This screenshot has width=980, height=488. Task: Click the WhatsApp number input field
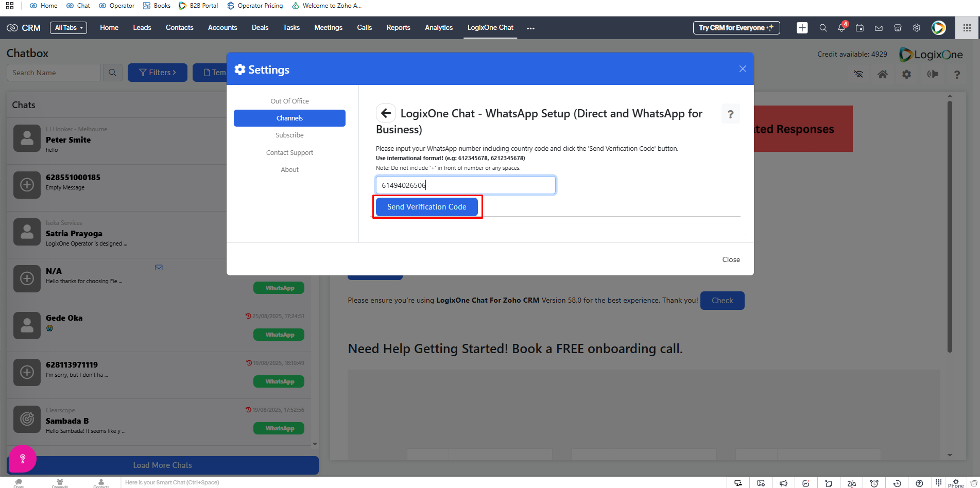point(466,185)
